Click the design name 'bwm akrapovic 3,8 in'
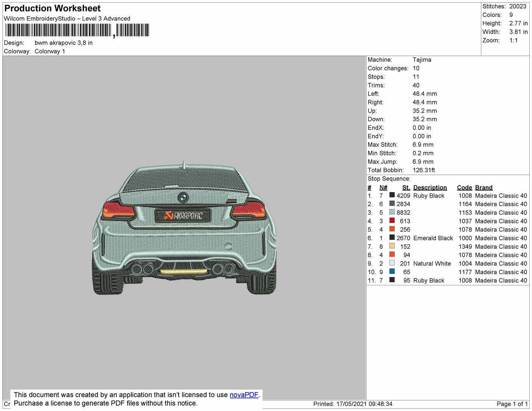 [x=64, y=43]
